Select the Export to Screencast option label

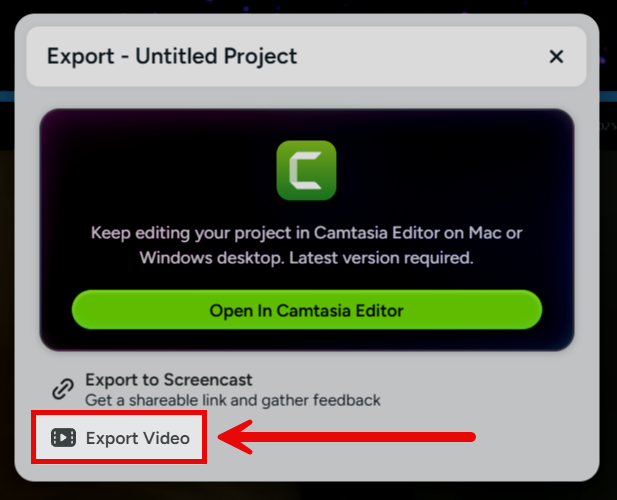coord(169,380)
